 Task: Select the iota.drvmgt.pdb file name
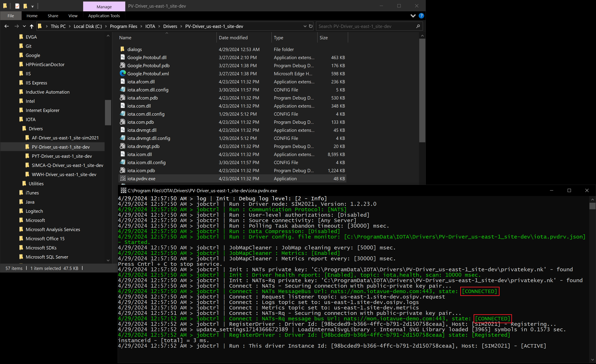coord(143,146)
